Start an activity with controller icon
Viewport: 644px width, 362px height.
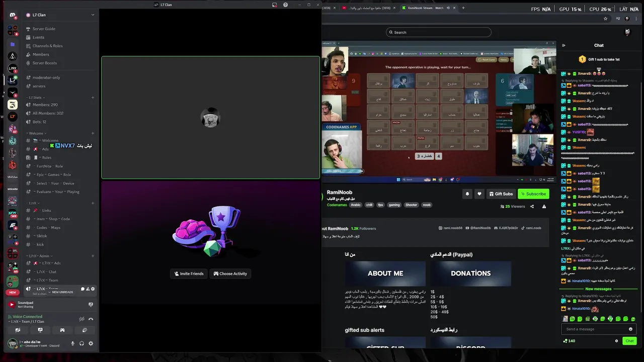pyautogui.click(x=62, y=330)
